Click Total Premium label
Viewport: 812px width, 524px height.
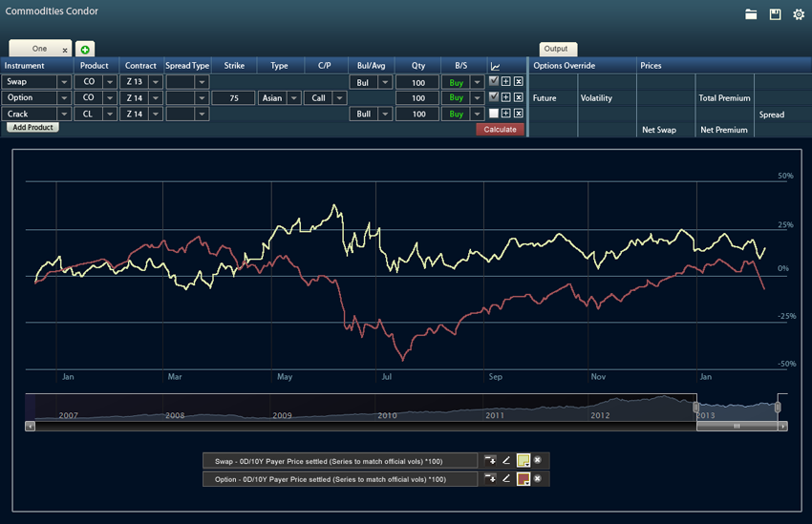(724, 97)
